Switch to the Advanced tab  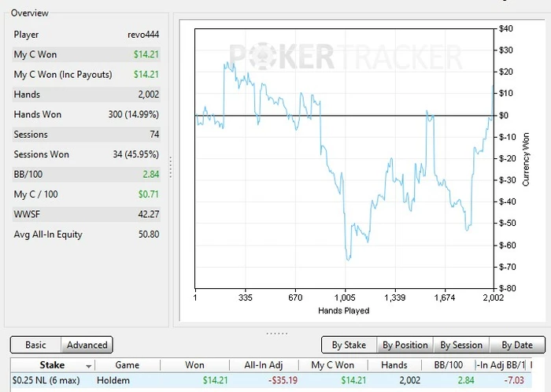87,345
